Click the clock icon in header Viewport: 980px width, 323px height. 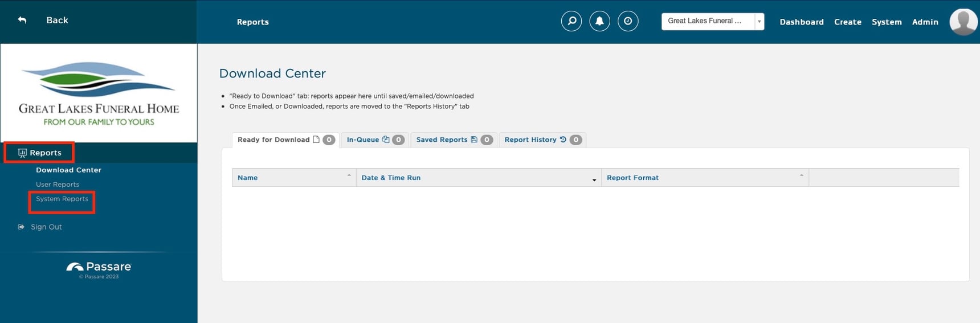coord(628,21)
